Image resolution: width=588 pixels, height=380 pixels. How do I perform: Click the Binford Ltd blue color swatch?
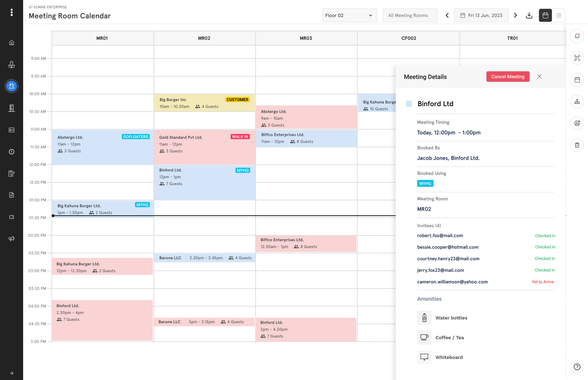pyautogui.click(x=409, y=104)
